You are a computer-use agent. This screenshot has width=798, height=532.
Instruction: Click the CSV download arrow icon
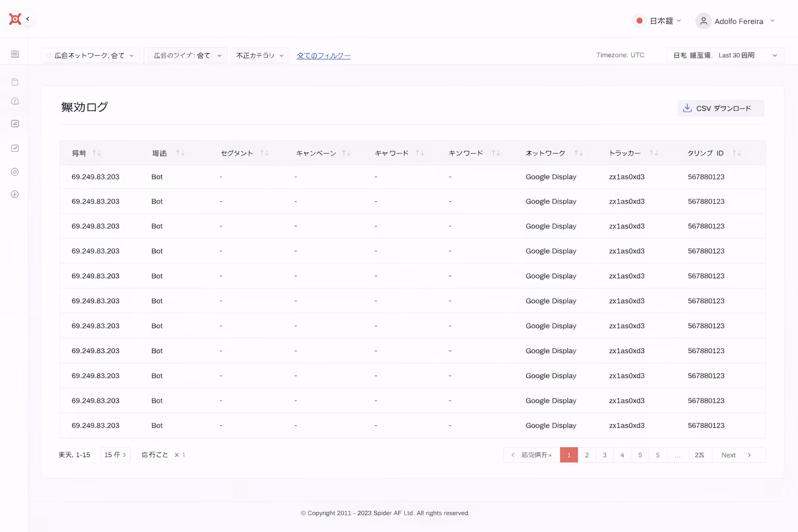click(x=687, y=108)
